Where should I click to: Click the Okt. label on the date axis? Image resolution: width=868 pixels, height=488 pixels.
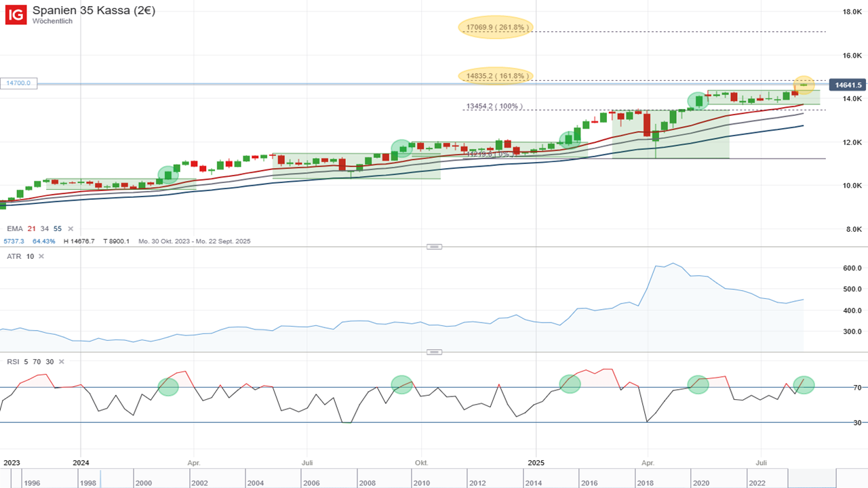pyautogui.click(x=421, y=463)
